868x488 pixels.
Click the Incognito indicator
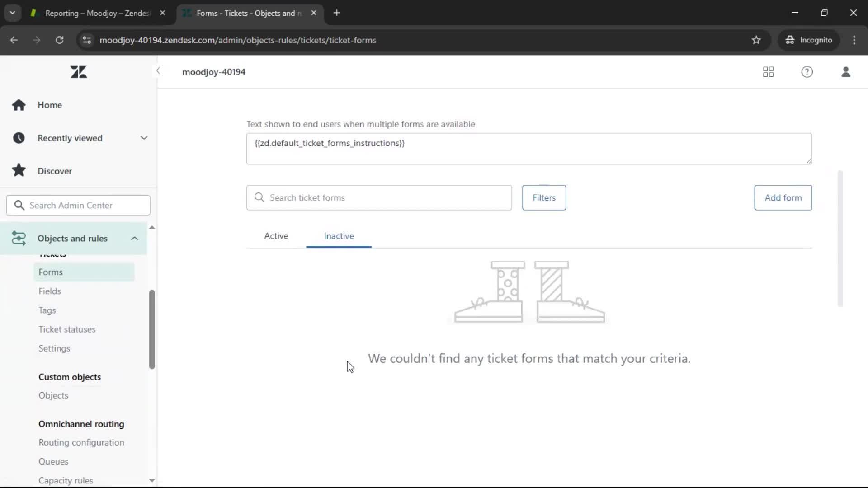pos(809,40)
